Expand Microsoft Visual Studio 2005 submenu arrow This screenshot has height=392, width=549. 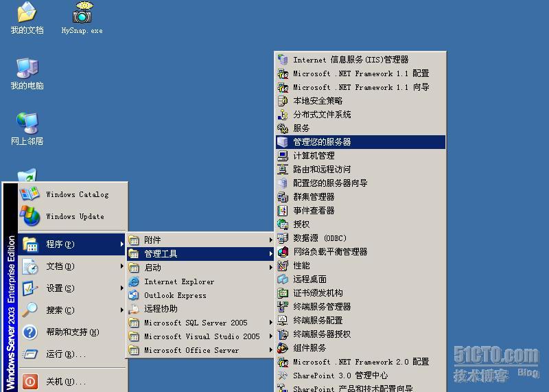(270, 336)
